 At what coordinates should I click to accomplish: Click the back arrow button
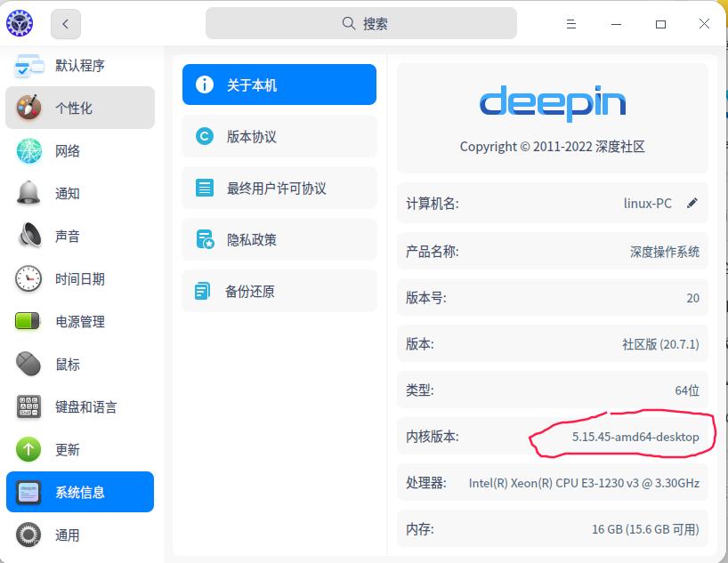(x=65, y=23)
